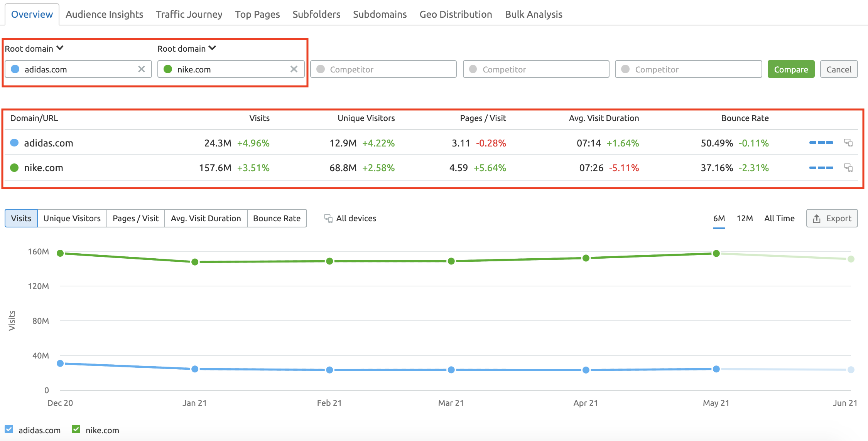868x441 pixels.
Task: Click adidas.com bounce rate 50.49%
Action: click(x=717, y=143)
